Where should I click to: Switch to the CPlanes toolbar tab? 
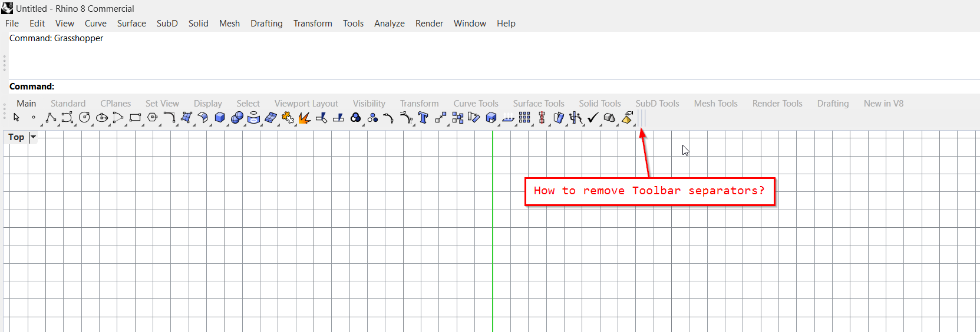coord(116,104)
